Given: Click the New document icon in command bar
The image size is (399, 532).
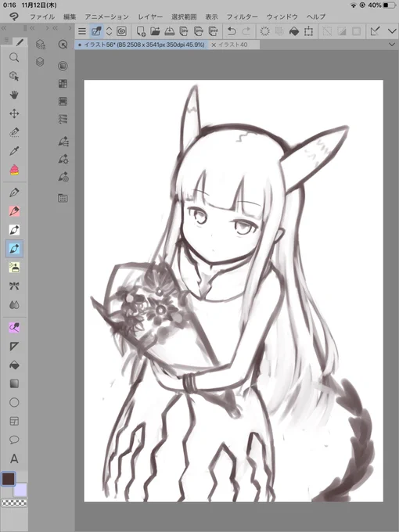Looking at the screenshot, I should pos(141,31).
